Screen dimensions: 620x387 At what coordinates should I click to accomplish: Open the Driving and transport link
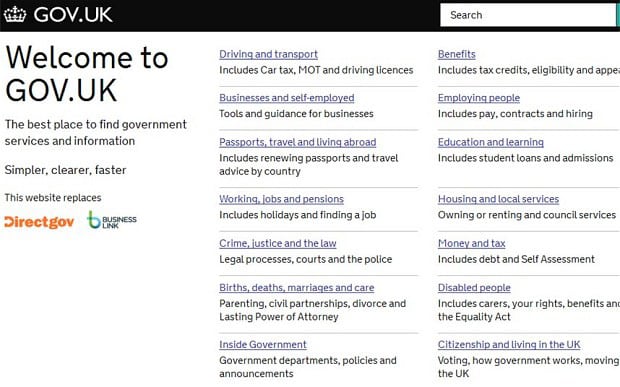(268, 54)
